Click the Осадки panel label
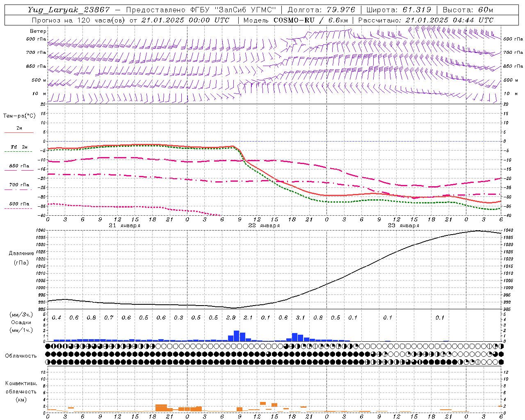 21,322
